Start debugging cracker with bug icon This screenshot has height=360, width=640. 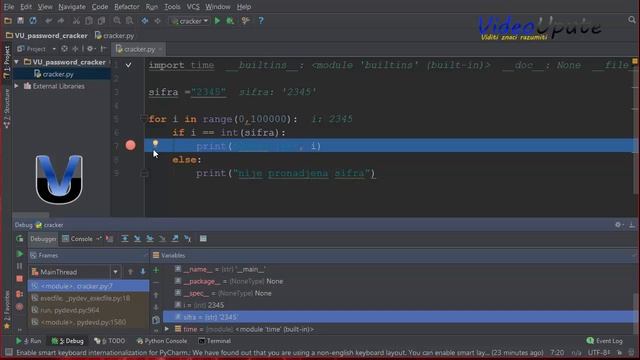coord(230,21)
